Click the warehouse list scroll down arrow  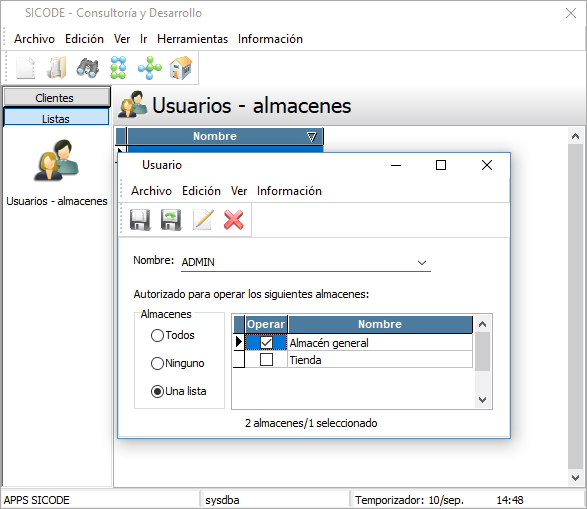[483, 400]
